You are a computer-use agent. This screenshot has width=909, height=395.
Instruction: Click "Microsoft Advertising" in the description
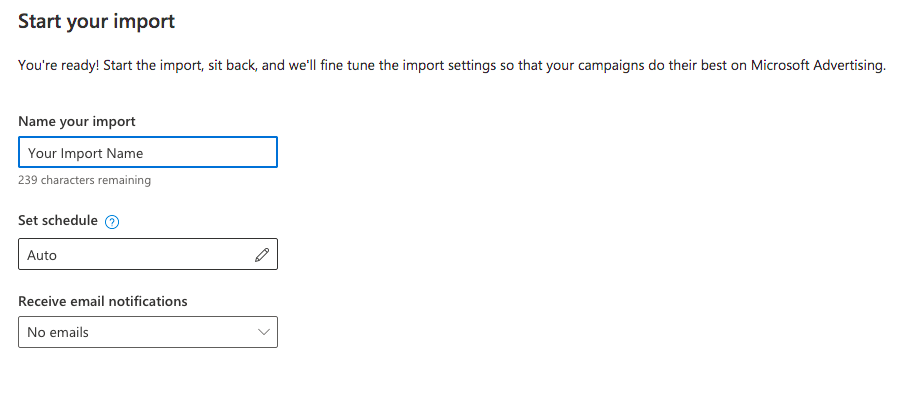pyautogui.click(x=817, y=66)
